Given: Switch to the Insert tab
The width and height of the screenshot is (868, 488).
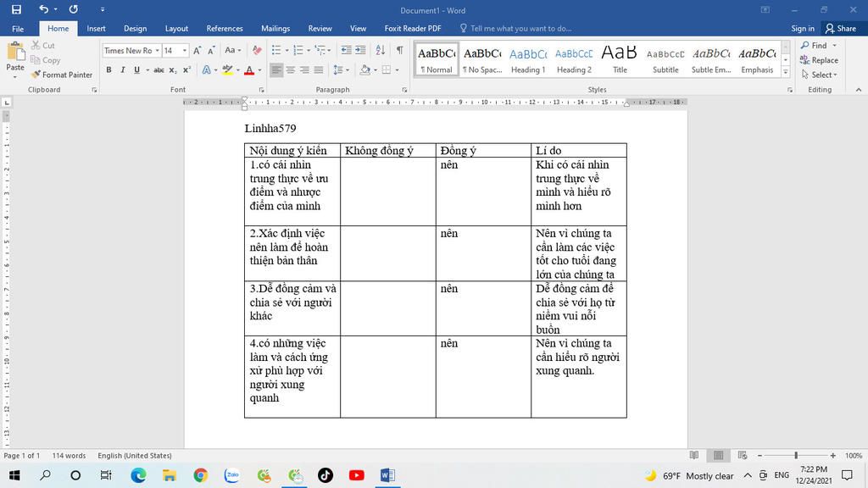Looking at the screenshot, I should point(97,29).
